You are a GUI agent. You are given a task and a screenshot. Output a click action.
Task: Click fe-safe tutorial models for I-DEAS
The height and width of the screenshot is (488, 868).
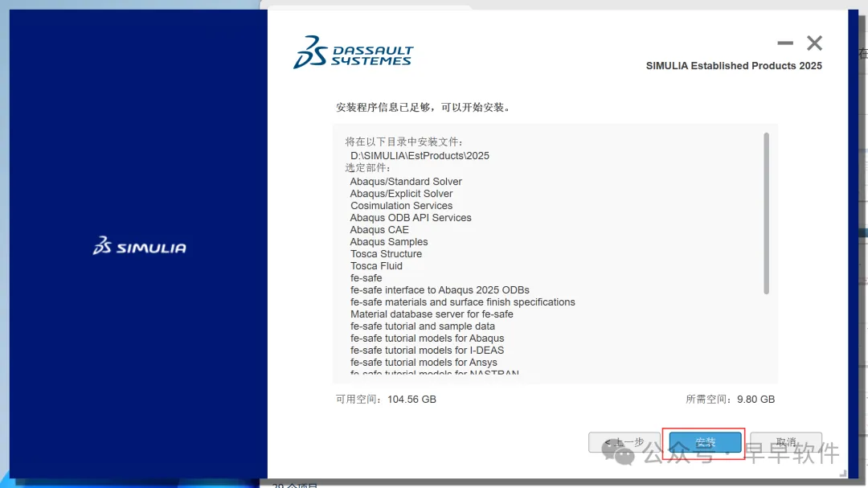tap(428, 351)
